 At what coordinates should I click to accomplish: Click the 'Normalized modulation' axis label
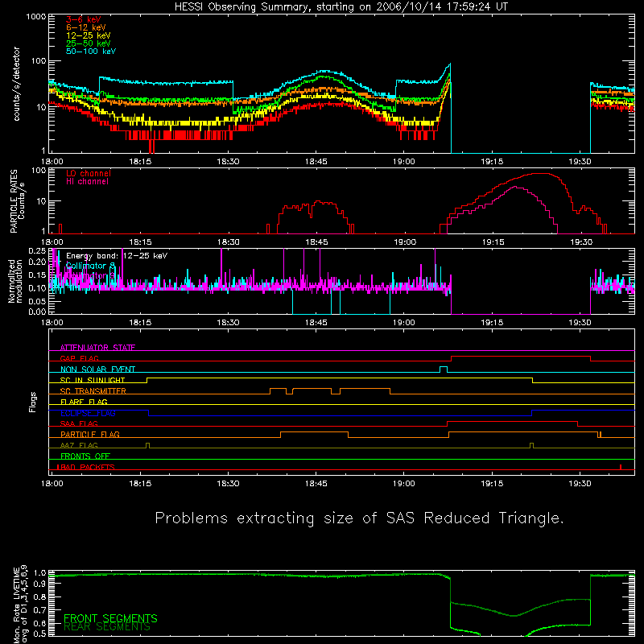[x=15, y=281]
